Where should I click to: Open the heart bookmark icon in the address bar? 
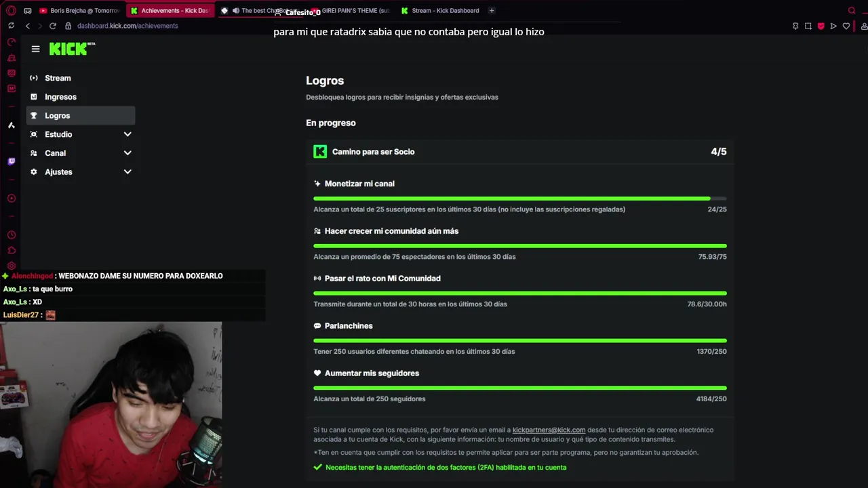pos(846,26)
